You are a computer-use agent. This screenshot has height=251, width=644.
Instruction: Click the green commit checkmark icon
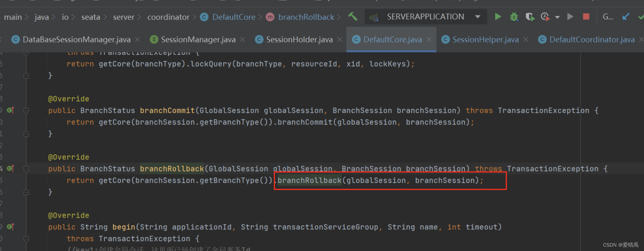tap(641, 17)
